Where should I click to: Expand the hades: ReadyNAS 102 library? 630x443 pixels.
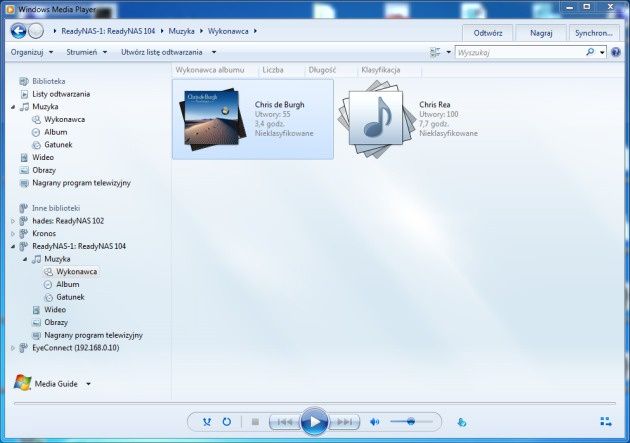pyautogui.click(x=13, y=221)
